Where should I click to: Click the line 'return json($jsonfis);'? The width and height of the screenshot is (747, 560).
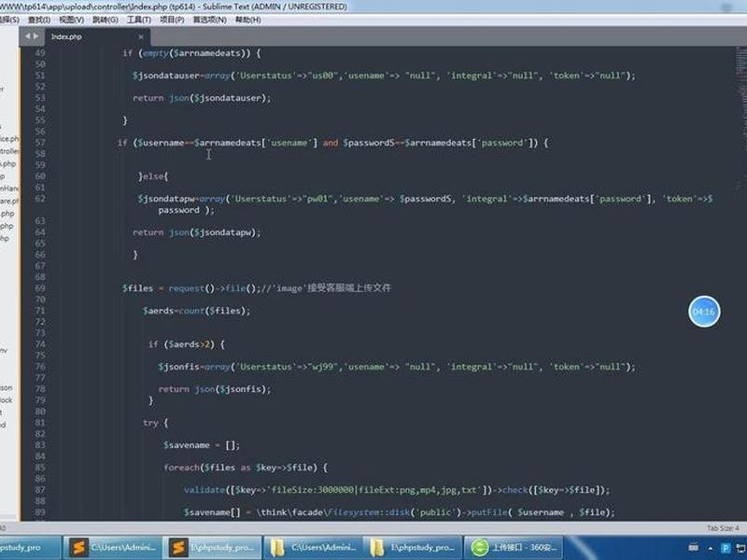pos(215,389)
